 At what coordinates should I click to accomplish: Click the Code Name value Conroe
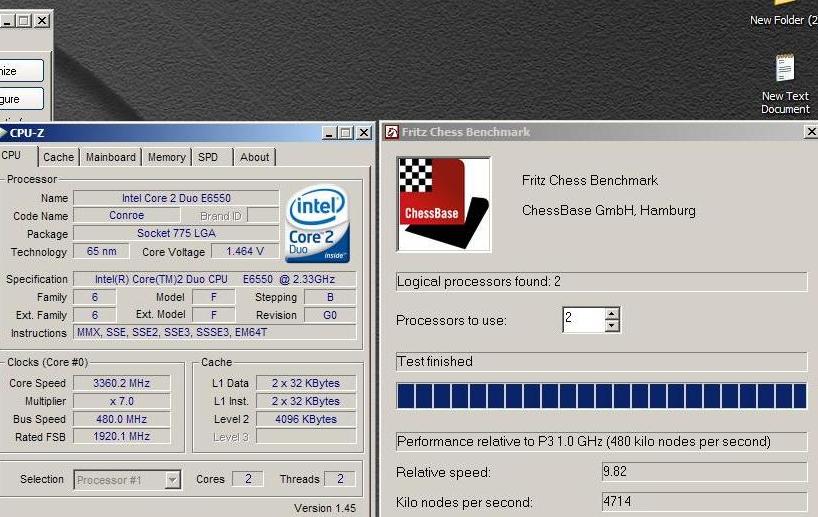tap(127, 215)
